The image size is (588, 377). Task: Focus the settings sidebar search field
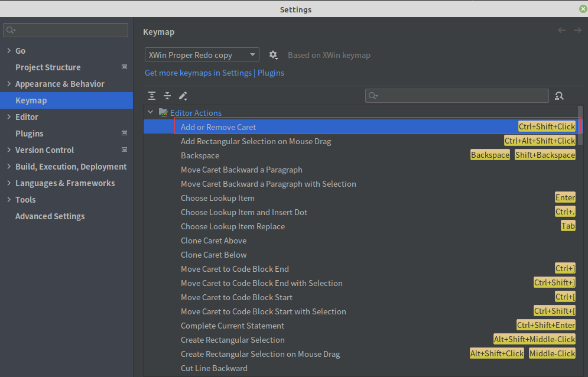click(x=66, y=30)
